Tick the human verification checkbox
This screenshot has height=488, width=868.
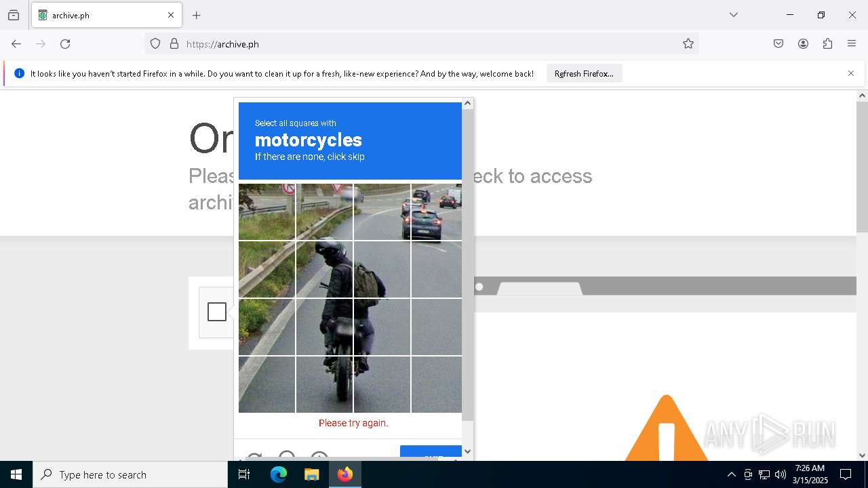[x=217, y=312]
